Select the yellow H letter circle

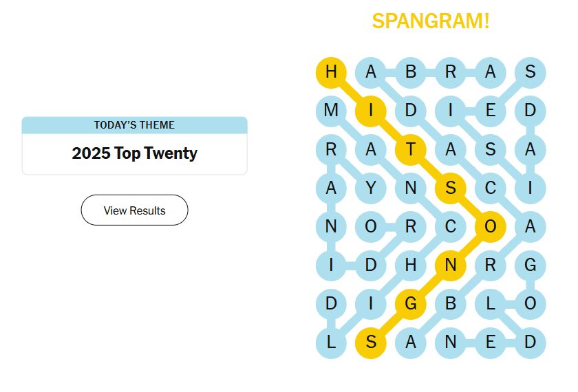pyautogui.click(x=331, y=72)
